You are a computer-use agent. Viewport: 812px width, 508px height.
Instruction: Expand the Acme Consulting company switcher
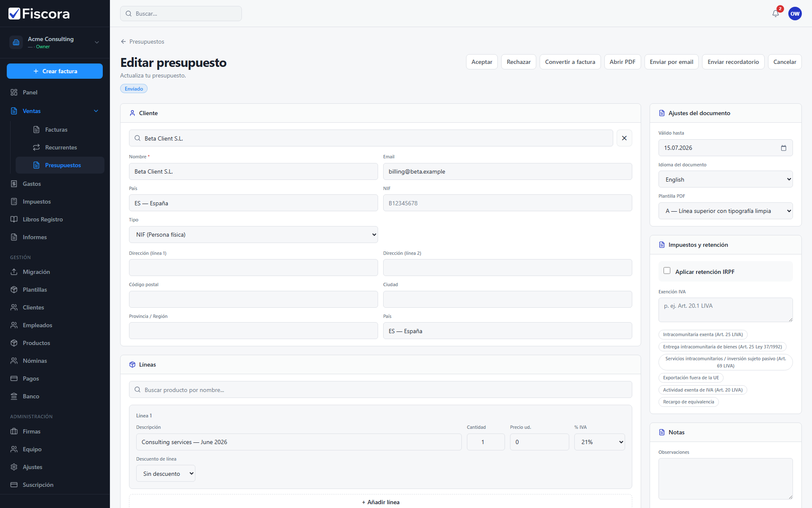[55, 42]
